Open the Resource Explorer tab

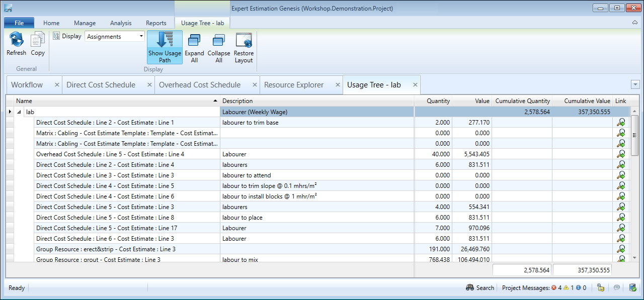pyautogui.click(x=294, y=85)
